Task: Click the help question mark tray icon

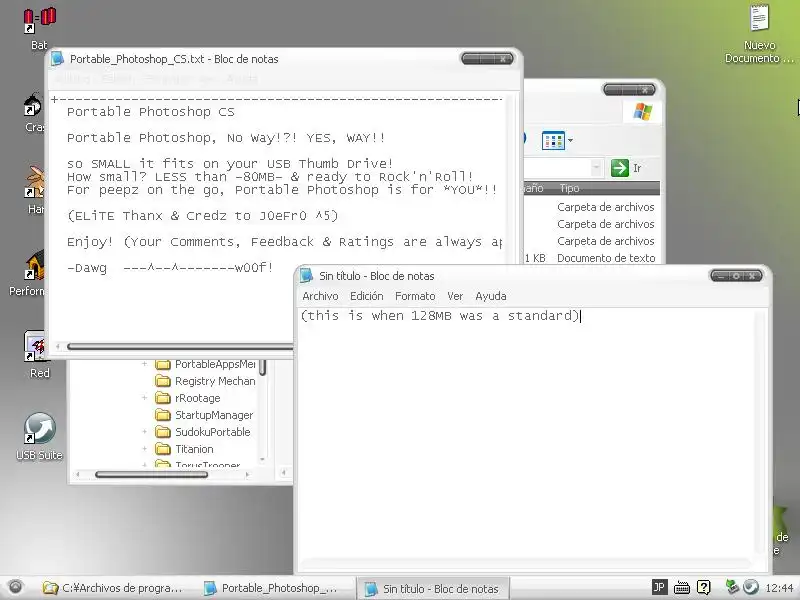Action: click(704, 587)
